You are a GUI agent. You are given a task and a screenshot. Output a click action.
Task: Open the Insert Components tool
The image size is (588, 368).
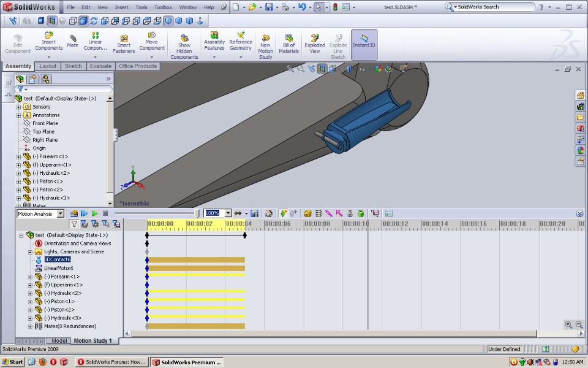pos(49,41)
